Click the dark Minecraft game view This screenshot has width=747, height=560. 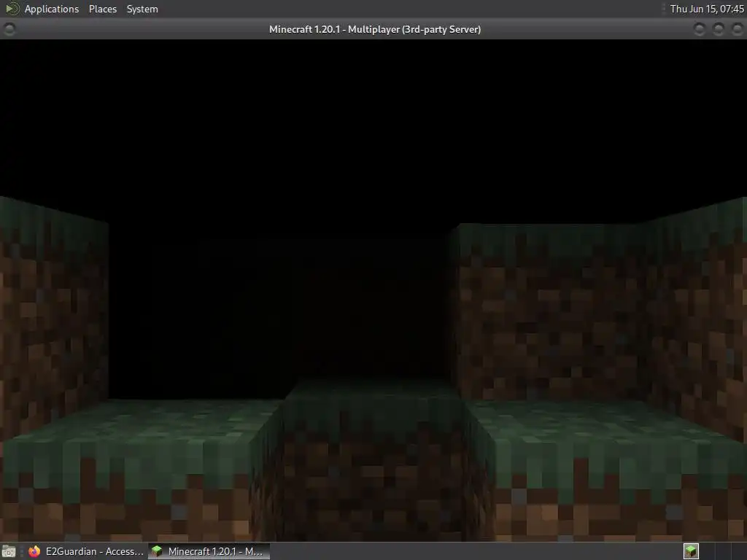click(373, 290)
